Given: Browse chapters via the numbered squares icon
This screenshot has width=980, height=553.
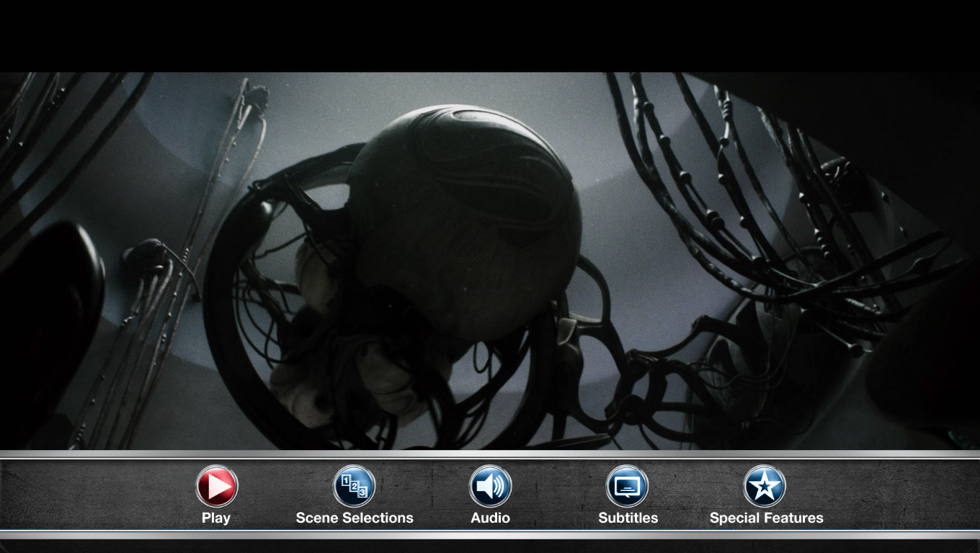Looking at the screenshot, I should click(x=354, y=487).
